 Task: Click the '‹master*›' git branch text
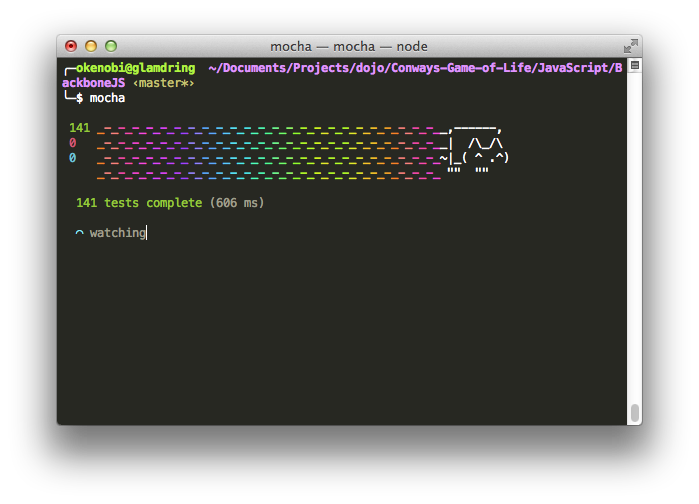[x=164, y=83]
